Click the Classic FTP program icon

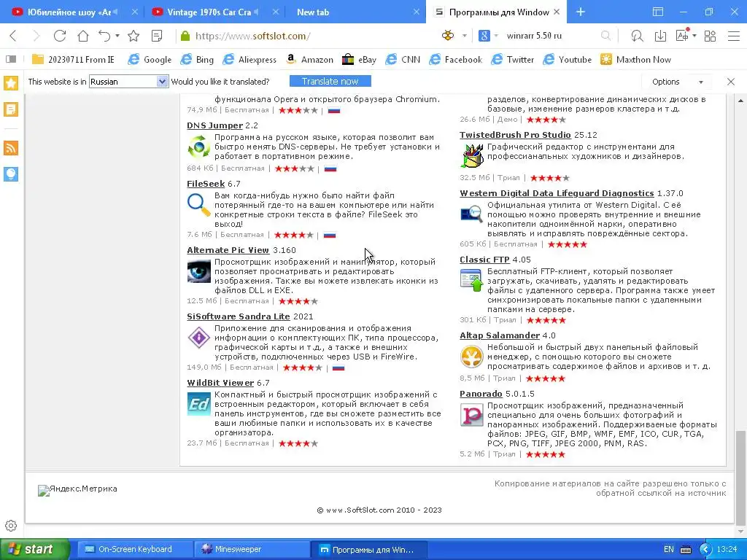tap(472, 281)
